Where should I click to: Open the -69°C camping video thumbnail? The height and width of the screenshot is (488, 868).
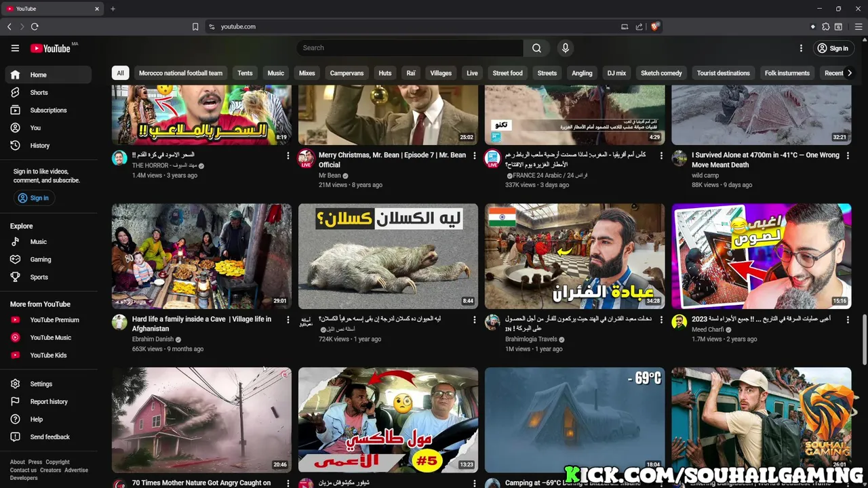tap(574, 420)
